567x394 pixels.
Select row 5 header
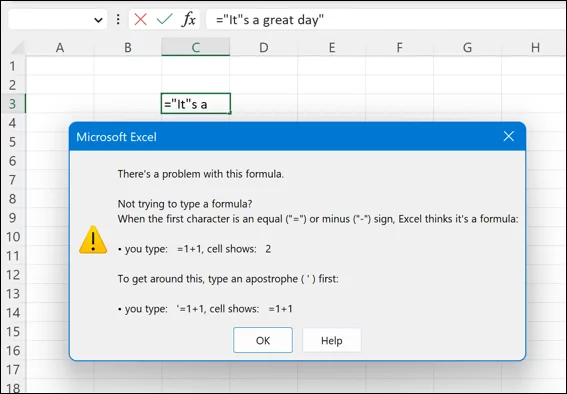(13, 142)
